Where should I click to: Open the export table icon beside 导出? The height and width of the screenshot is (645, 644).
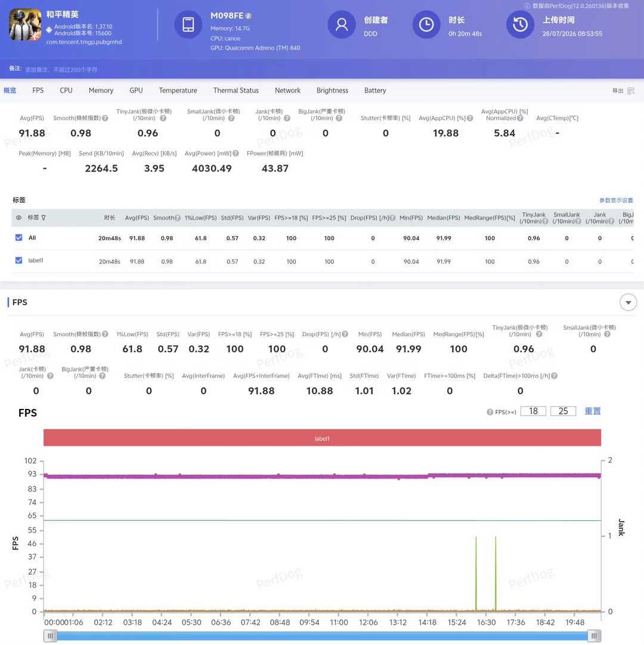[x=631, y=91]
